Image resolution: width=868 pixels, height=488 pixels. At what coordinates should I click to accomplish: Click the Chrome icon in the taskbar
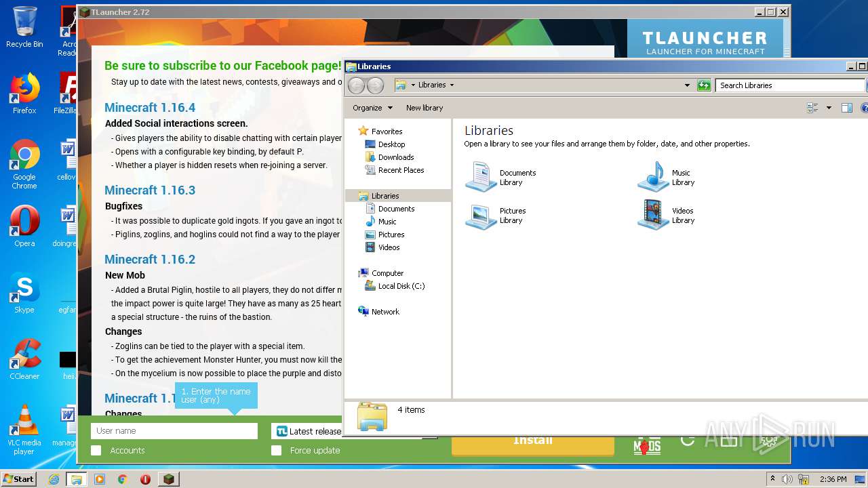click(x=122, y=479)
